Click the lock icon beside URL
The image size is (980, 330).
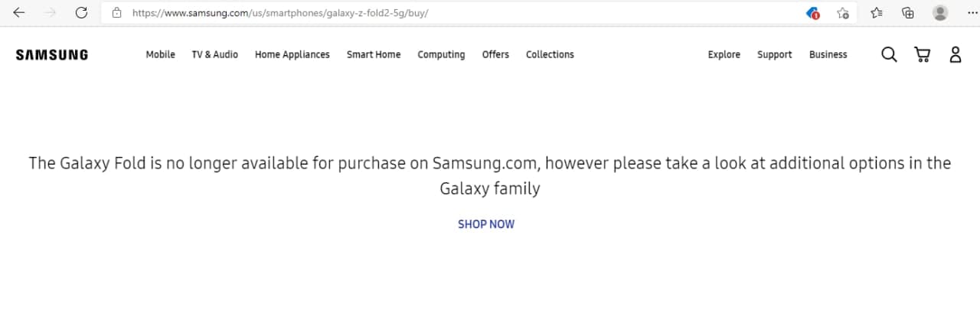[117, 13]
